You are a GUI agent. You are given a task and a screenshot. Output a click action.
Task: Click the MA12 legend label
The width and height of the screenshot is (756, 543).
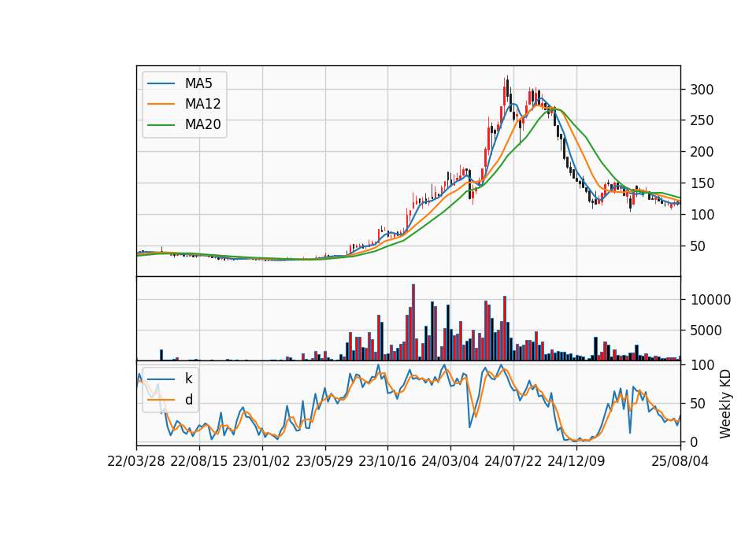click(202, 104)
